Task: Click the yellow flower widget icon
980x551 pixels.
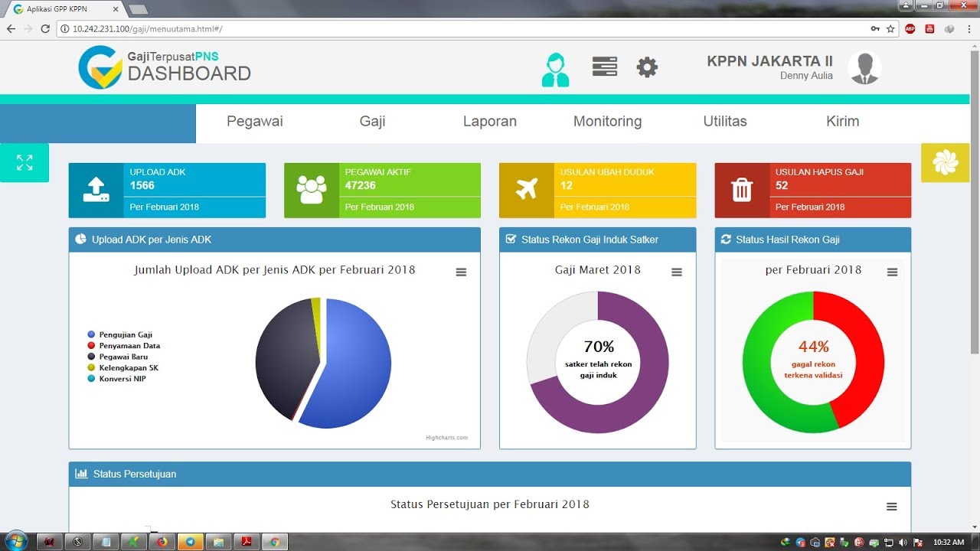Action: click(x=946, y=162)
